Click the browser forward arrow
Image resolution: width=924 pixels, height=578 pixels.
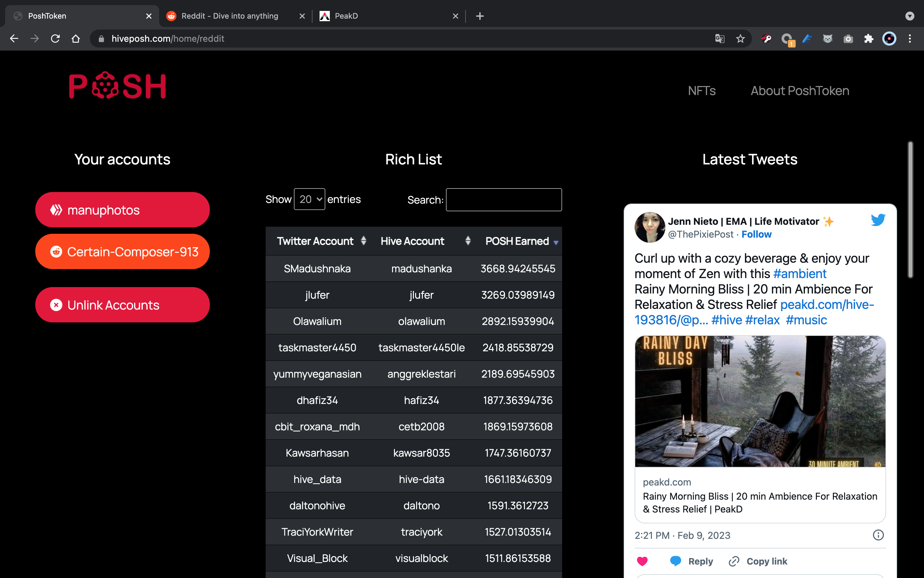(x=35, y=39)
